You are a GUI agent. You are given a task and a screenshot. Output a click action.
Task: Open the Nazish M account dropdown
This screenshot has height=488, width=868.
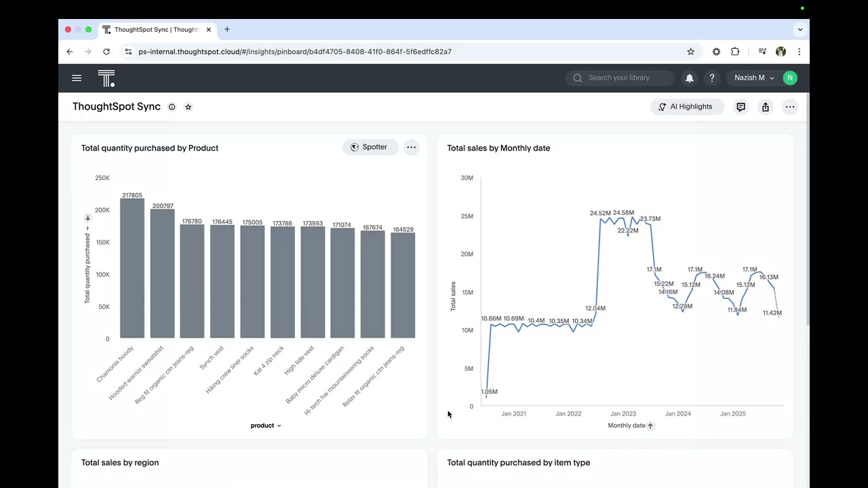754,78
